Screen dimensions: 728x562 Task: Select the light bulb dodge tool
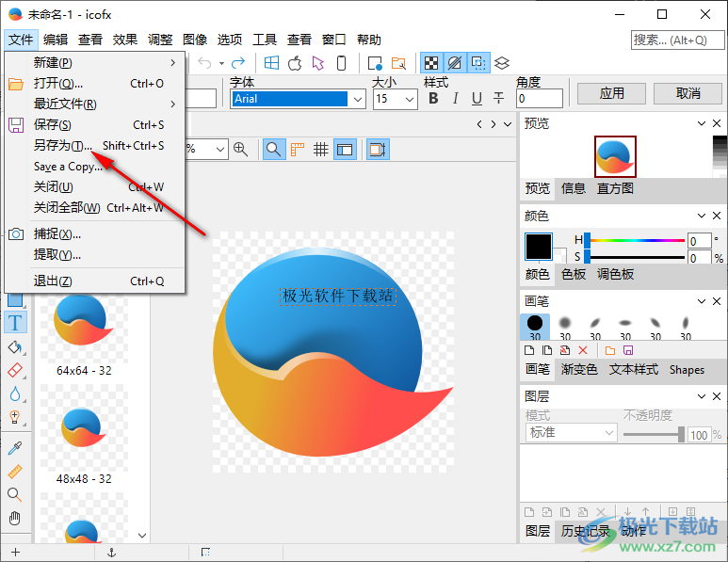[x=15, y=417]
